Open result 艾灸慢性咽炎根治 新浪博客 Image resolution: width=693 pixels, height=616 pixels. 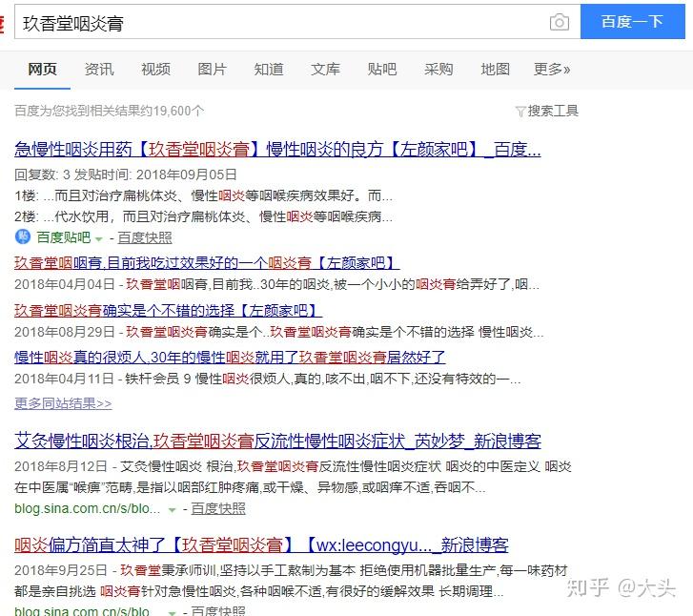point(277,441)
